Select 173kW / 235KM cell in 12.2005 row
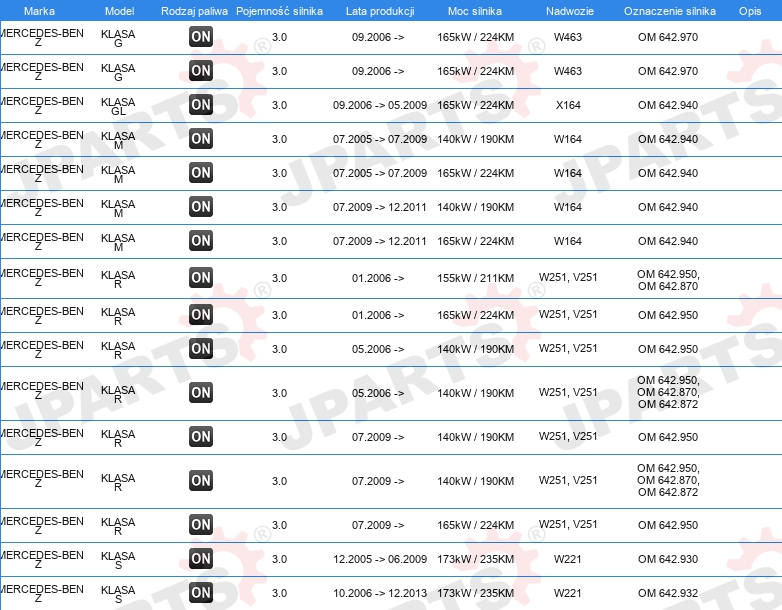This screenshot has width=782, height=610. tap(475, 559)
